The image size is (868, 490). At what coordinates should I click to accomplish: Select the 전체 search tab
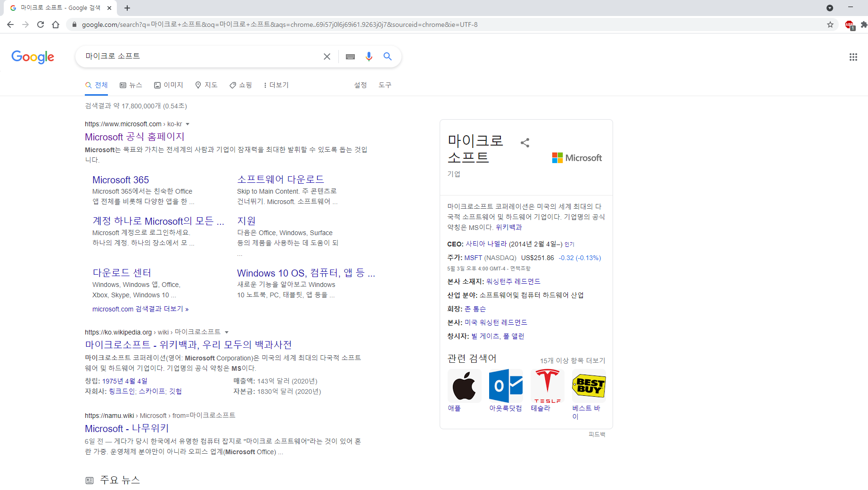click(x=97, y=85)
